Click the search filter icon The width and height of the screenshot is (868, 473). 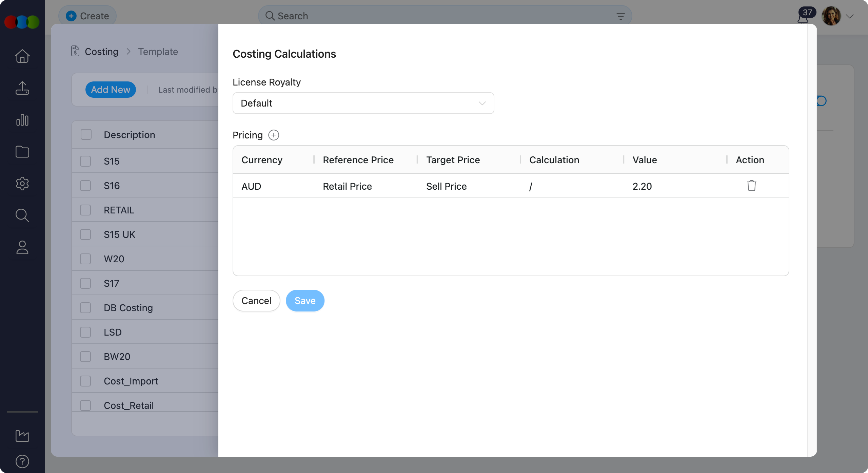point(620,16)
